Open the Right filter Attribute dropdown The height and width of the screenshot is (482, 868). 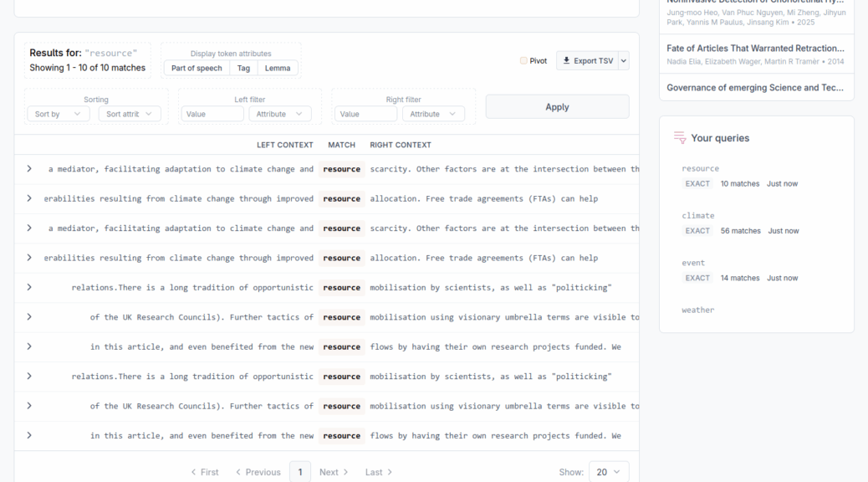click(433, 114)
